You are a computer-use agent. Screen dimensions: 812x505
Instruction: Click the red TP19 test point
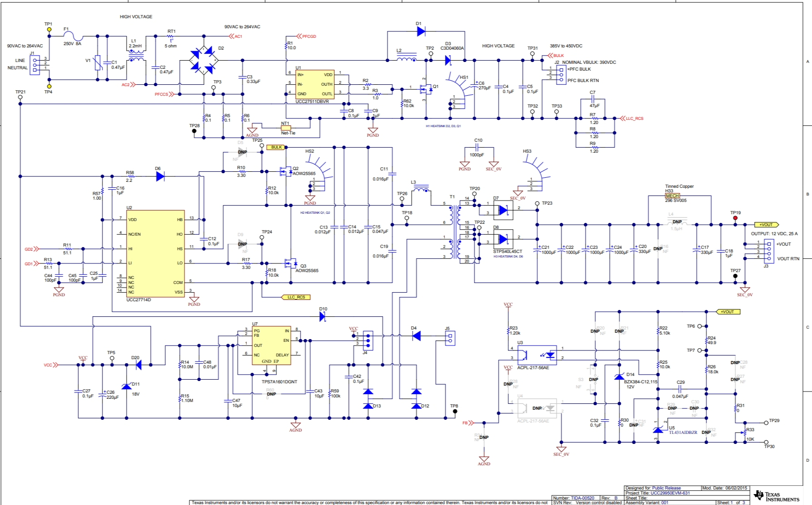[735, 218]
